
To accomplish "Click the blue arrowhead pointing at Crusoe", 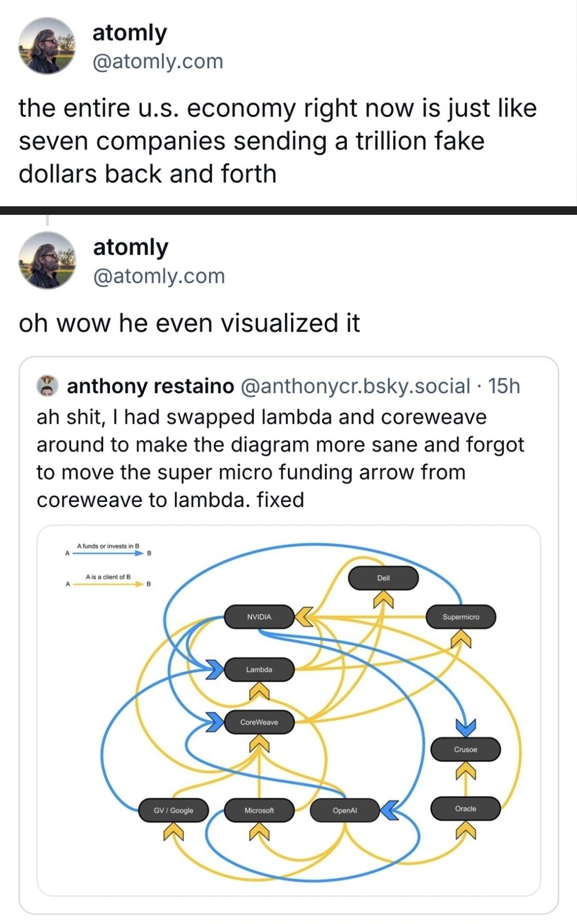I will [x=465, y=727].
